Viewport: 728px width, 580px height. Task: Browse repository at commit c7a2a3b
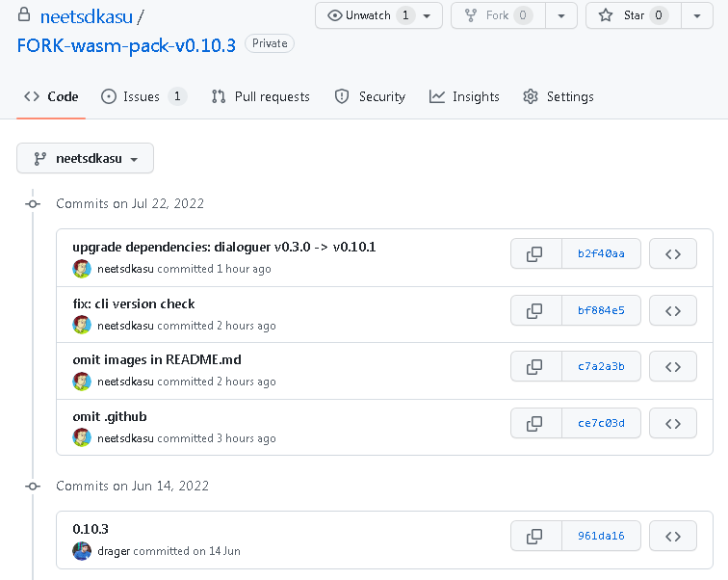[673, 366]
